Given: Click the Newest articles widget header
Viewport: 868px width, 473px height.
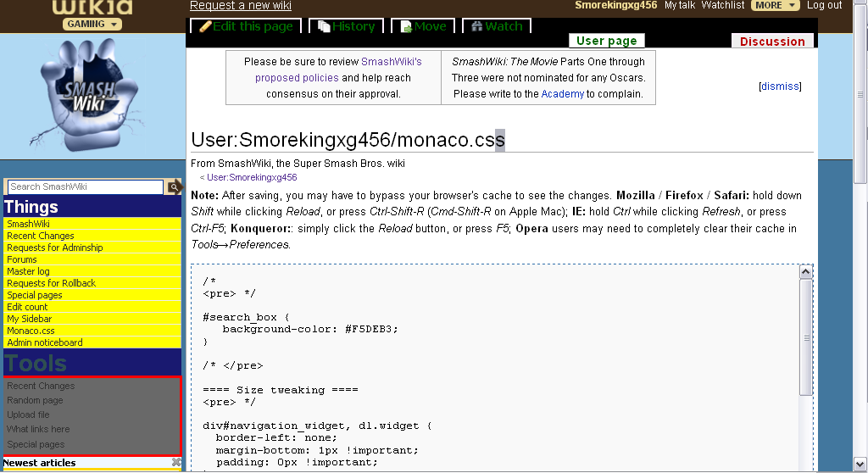Looking at the screenshot, I should click(92, 463).
